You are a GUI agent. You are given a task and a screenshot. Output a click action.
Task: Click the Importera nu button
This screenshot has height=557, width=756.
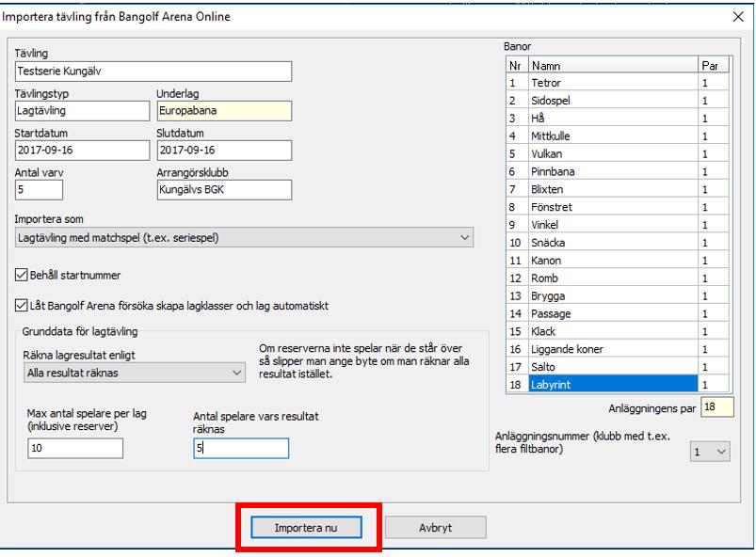(306, 528)
